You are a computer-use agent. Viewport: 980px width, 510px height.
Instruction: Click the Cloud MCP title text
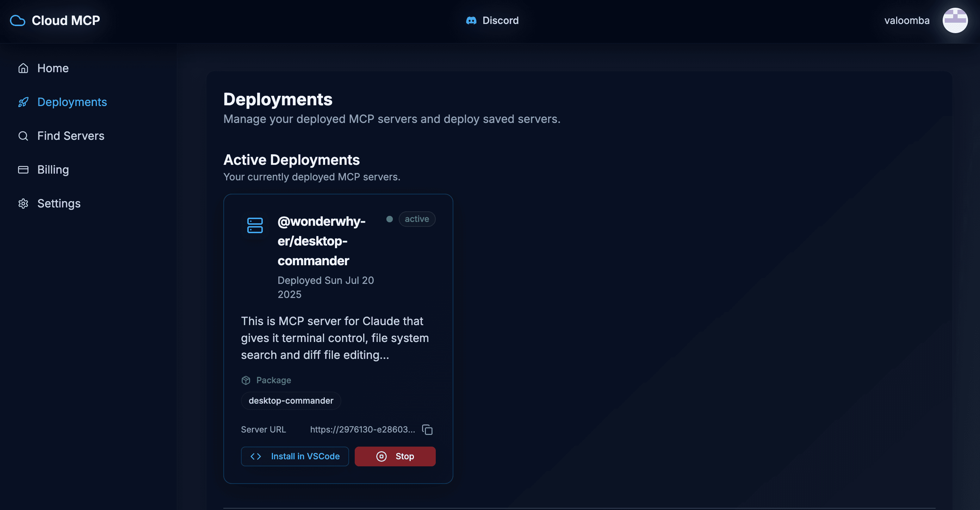click(x=66, y=20)
